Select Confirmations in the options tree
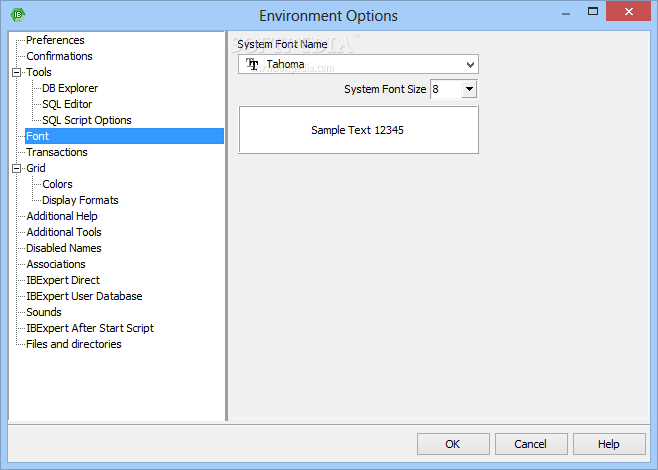 (x=59, y=56)
